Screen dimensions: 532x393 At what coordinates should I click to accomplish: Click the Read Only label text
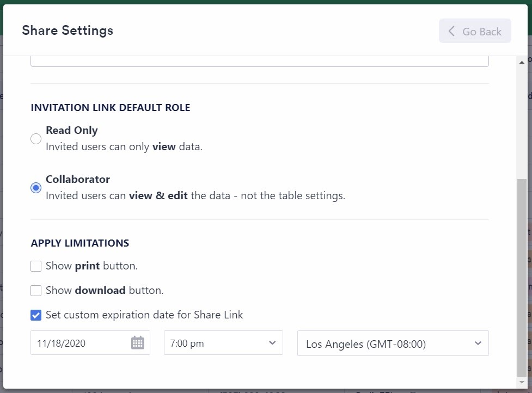point(72,130)
